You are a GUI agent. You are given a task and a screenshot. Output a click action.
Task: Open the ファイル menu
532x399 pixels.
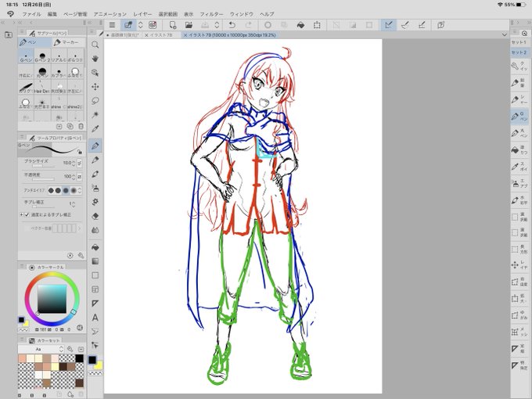(31, 14)
